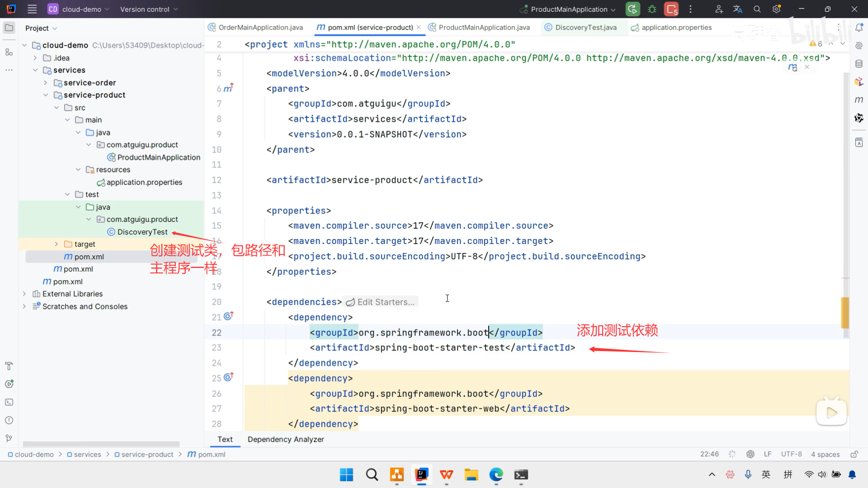Screen dimensions: 868x488
Task: Toggle Windows input mode 英
Action: [x=766, y=474]
